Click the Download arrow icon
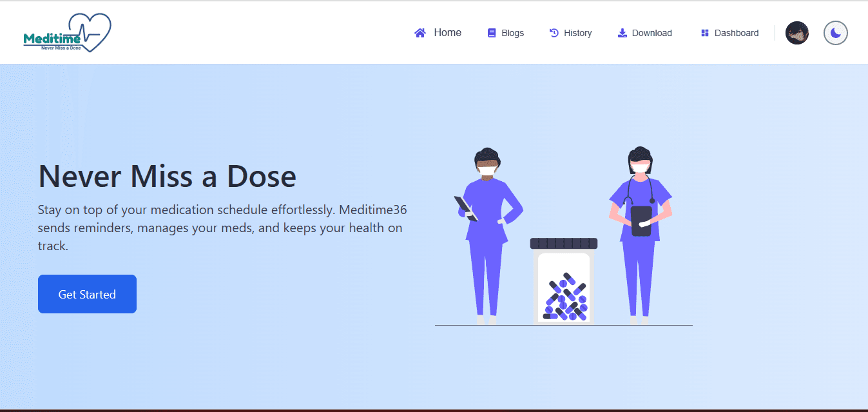 coord(622,32)
